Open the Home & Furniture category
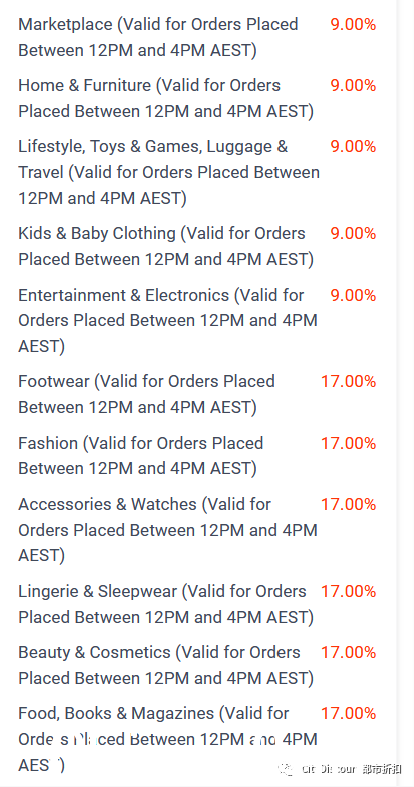 166,98
